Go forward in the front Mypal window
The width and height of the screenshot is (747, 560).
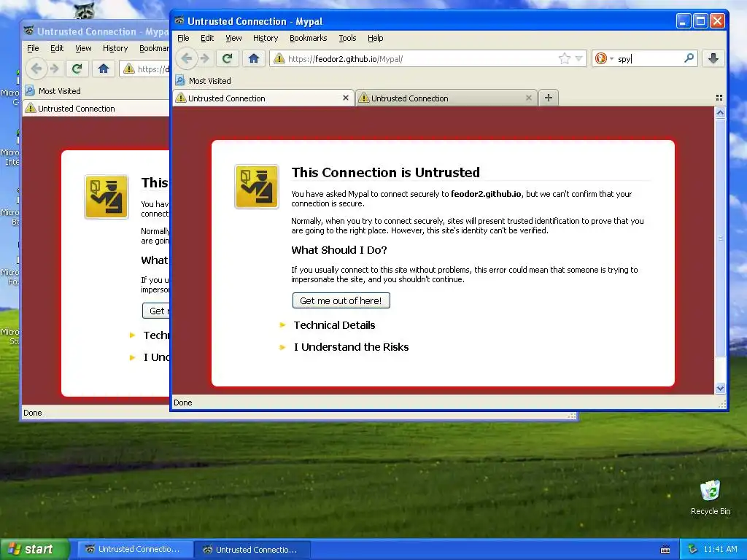pyautogui.click(x=205, y=58)
